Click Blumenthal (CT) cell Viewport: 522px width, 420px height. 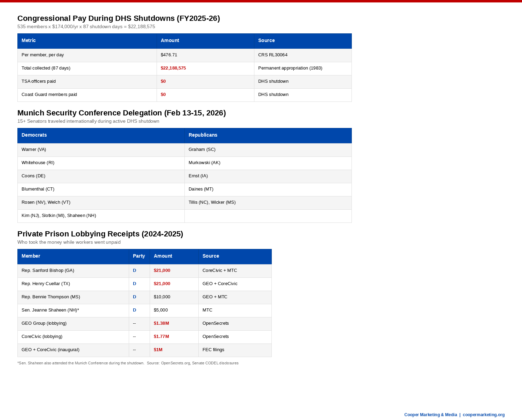101,189
